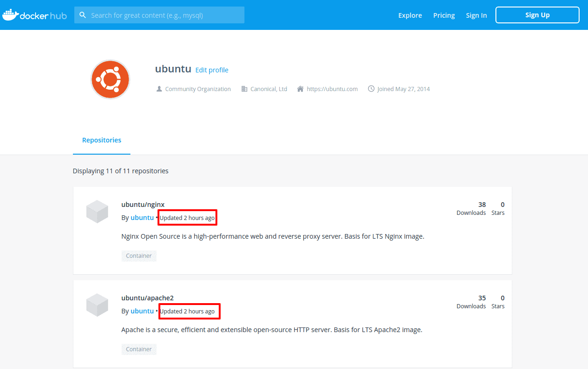The height and width of the screenshot is (369, 588).
Task: Click the ubuntu author link under nginx
Action: [x=142, y=218]
